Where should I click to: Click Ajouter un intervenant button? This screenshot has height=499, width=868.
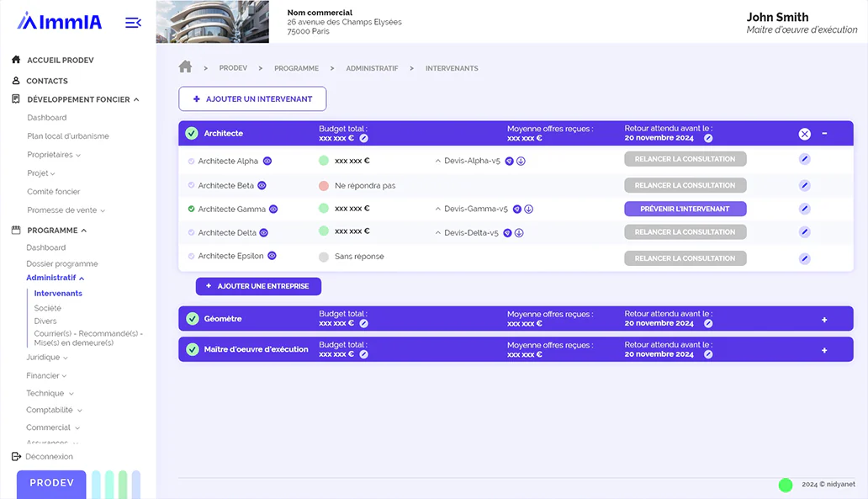252,99
